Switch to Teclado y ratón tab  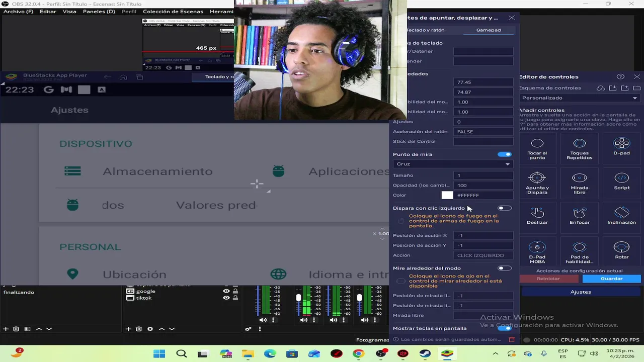pos(425,30)
